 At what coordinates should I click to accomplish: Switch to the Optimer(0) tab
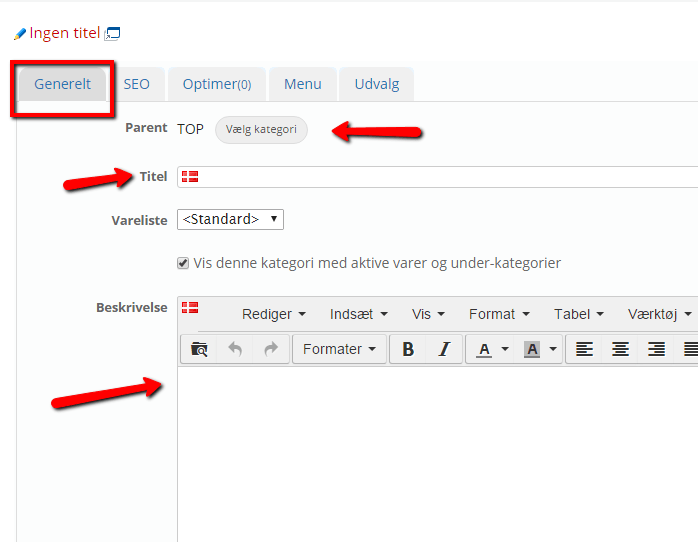tap(217, 84)
